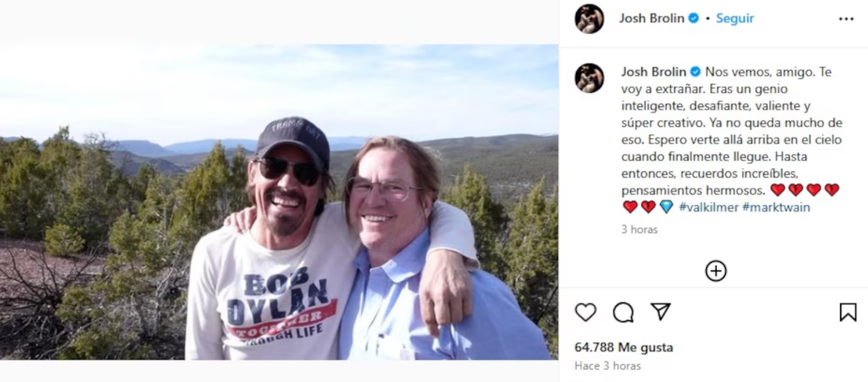Click the '3 horas' caption timestamp
Viewport: 868px width, 382px height.
(639, 229)
